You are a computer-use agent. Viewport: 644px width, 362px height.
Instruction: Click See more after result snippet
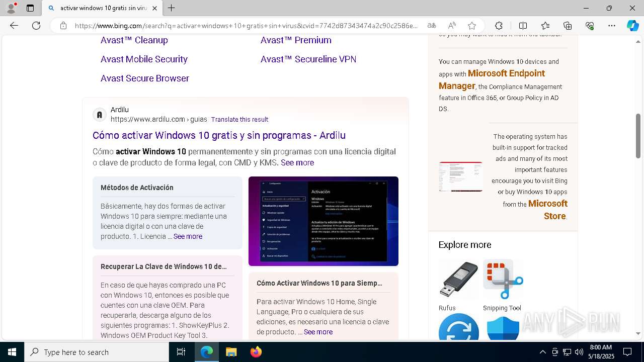pos(297,163)
